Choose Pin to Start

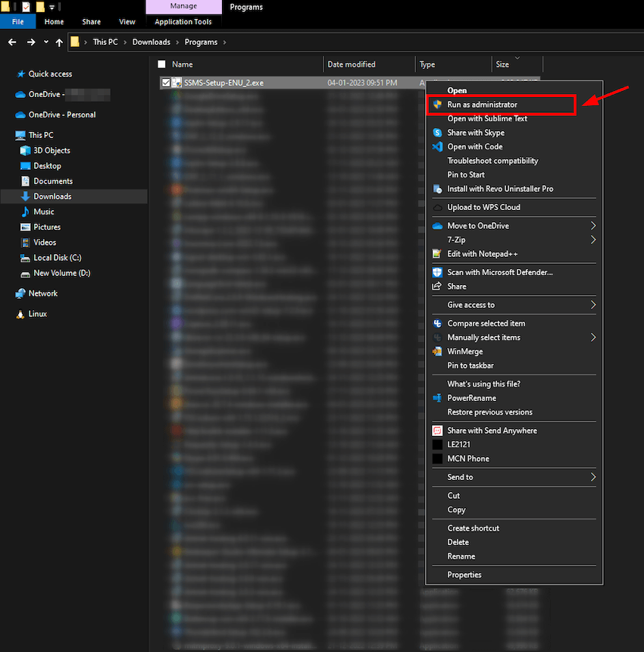(x=466, y=174)
